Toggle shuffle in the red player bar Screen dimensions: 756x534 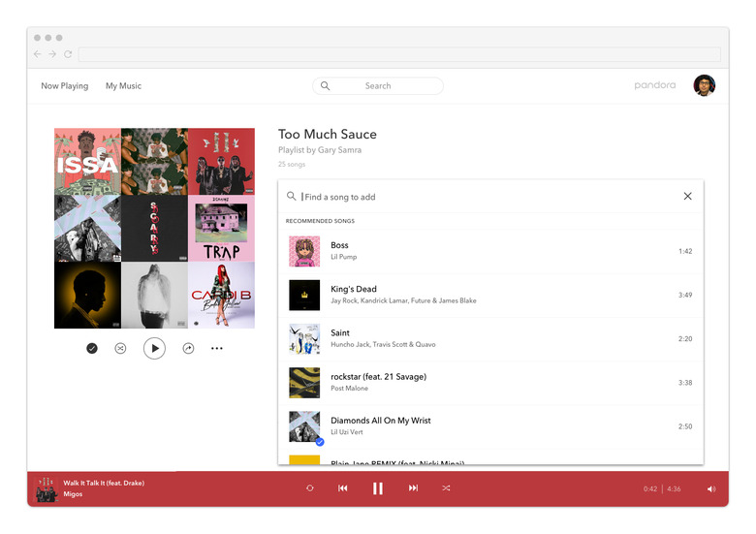(446, 488)
